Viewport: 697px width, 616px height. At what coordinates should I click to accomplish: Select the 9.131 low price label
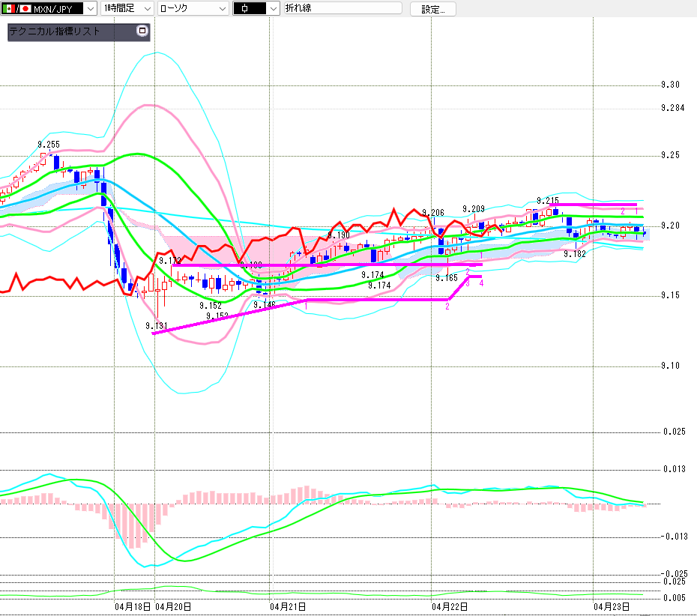pos(156,326)
